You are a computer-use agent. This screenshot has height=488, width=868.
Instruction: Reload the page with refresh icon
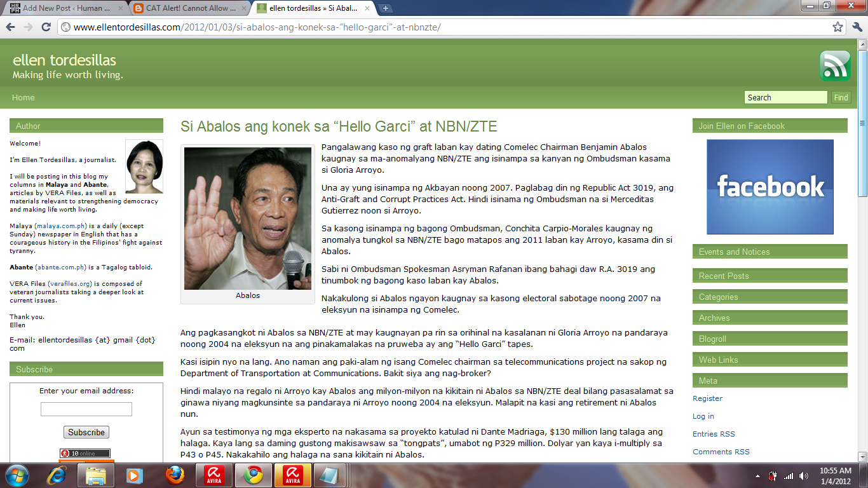click(x=46, y=27)
